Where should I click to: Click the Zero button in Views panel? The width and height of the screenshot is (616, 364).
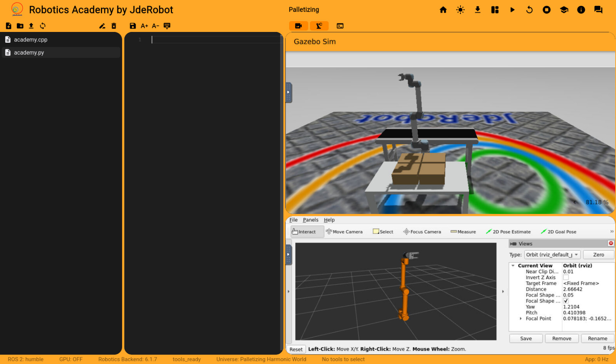(x=599, y=255)
